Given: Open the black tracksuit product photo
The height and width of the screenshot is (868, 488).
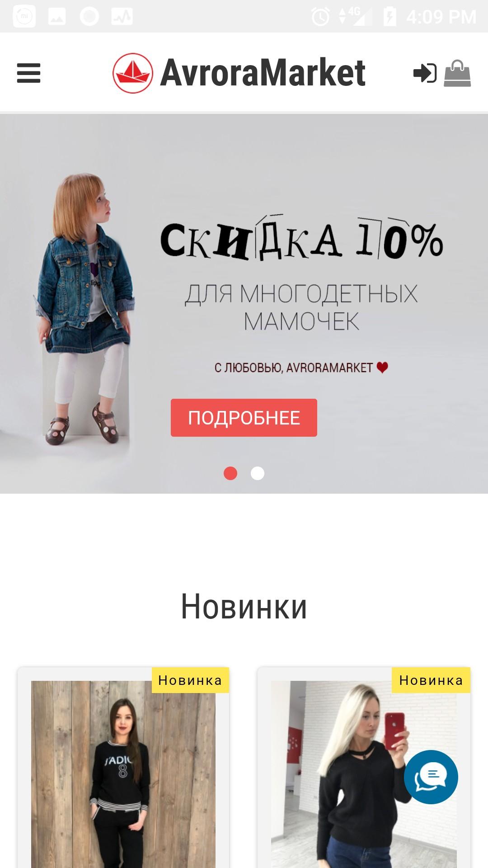Looking at the screenshot, I should 123,774.
